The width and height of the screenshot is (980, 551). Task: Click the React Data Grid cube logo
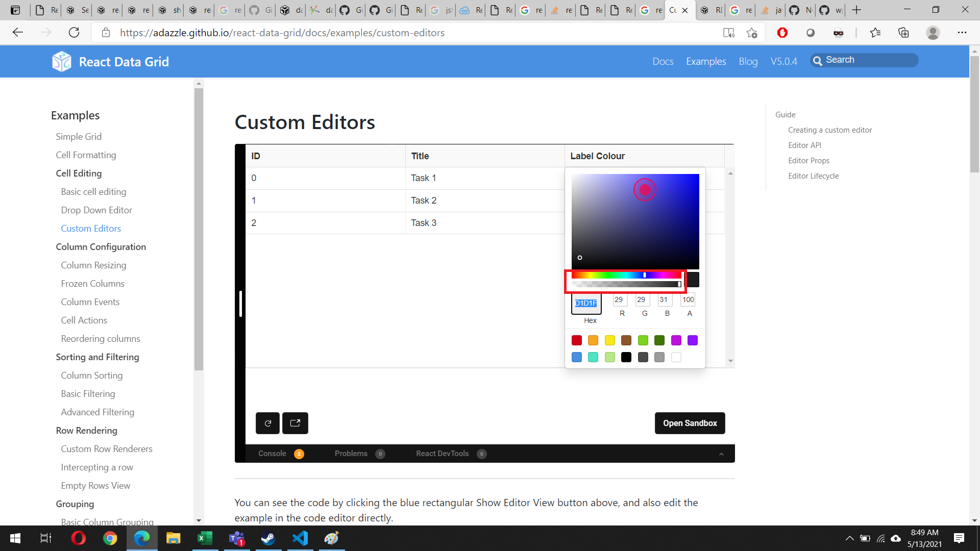pyautogui.click(x=62, y=61)
